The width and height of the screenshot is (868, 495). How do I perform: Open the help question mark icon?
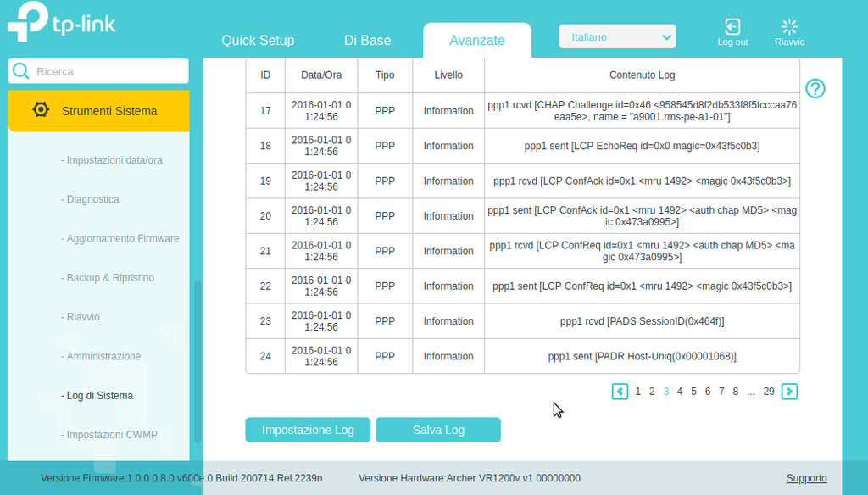815,89
